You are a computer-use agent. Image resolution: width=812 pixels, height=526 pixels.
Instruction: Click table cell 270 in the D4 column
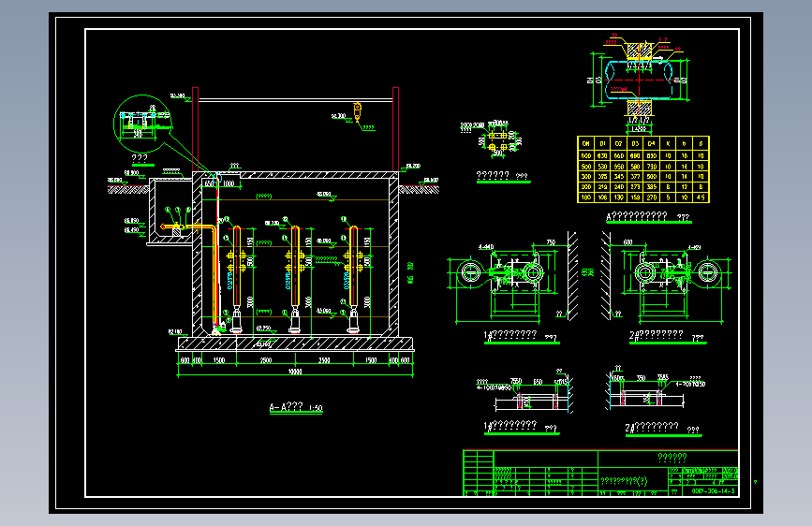click(x=652, y=197)
